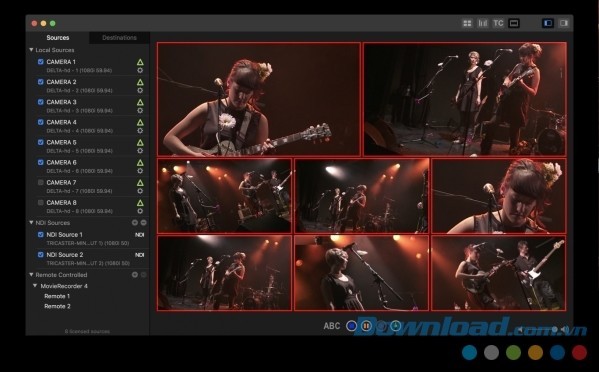Viewport: 599px width, 372px height.
Task: Open CAMERA 4 settings gear
Action: pos(140,131)
